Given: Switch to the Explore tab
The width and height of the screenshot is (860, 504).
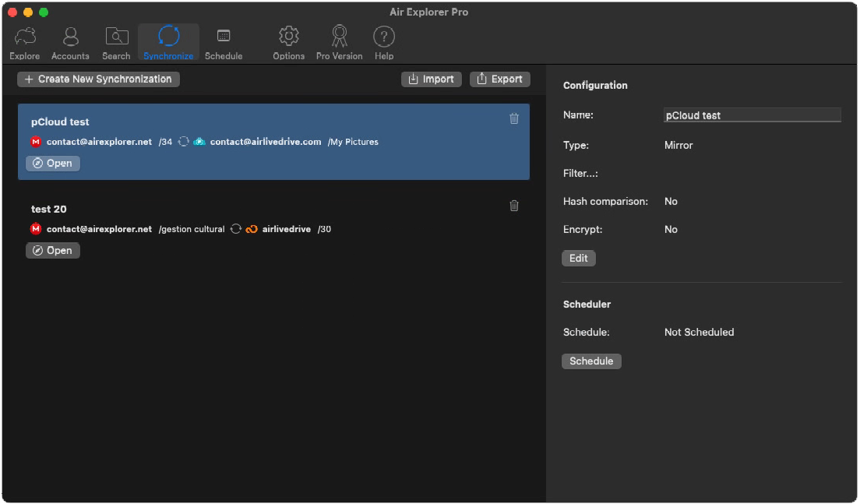Looking at the screenshot, I should (24, 36).
